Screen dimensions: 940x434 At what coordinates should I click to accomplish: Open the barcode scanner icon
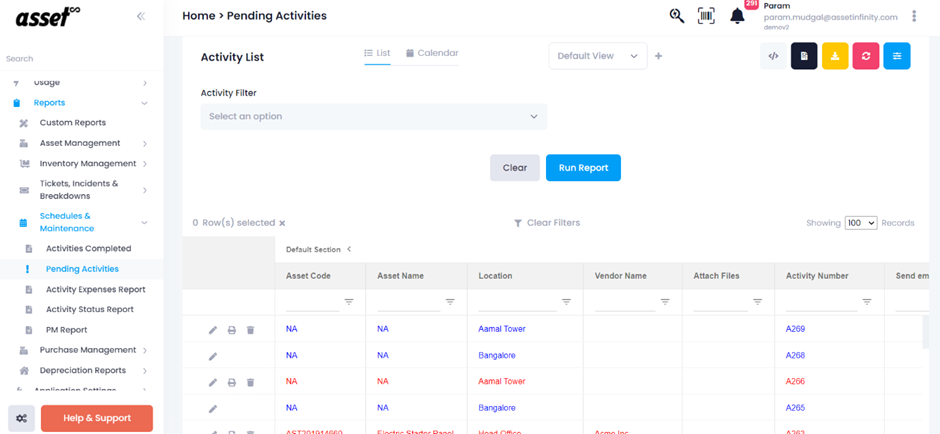point(706,16)
